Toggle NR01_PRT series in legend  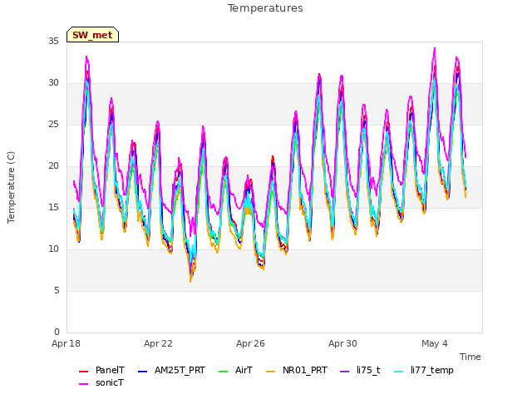click(x=297, y=370)
